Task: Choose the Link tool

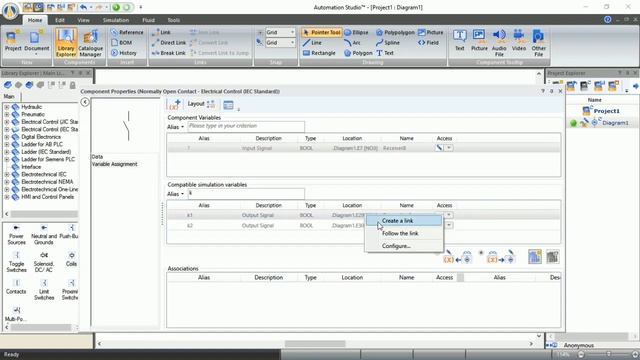Action: [161, 32]
